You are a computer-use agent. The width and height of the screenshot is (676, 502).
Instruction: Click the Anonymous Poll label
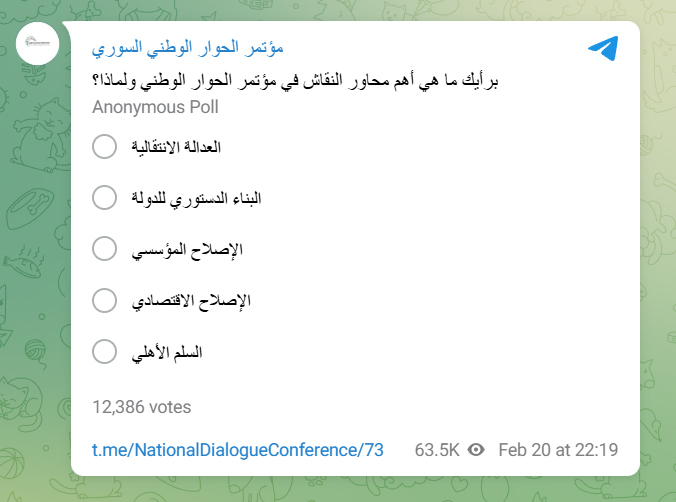click(155, 107)
